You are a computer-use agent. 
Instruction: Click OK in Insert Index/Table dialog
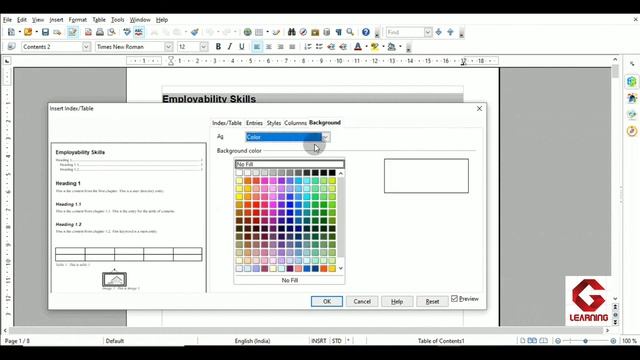327,301
